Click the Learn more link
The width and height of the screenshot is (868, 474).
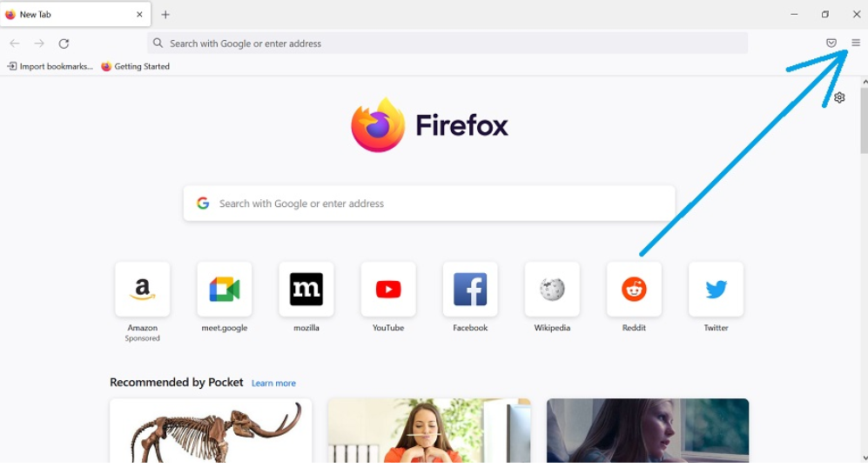coord(273,384)
